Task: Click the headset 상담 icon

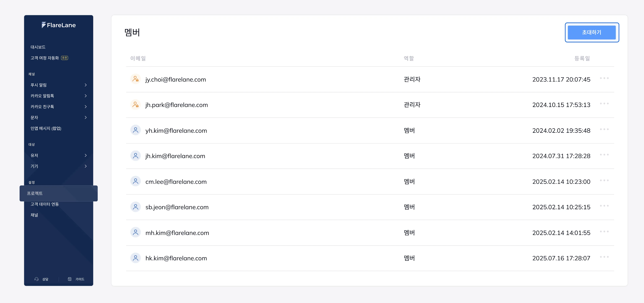Action: click(36, 279)
